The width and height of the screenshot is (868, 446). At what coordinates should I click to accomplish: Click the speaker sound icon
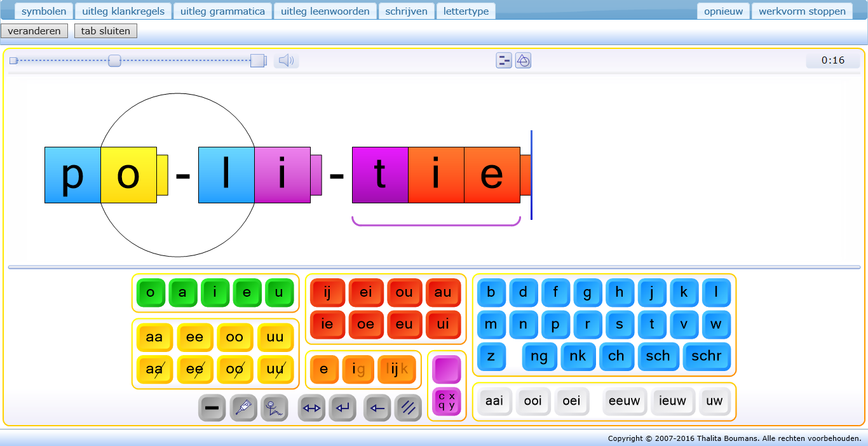286,61
